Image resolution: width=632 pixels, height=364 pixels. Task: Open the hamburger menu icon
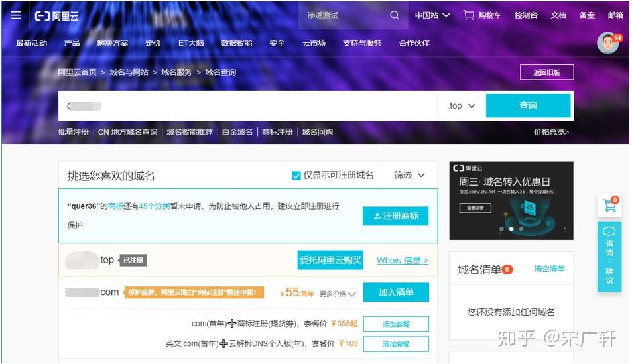click(15, 15)
